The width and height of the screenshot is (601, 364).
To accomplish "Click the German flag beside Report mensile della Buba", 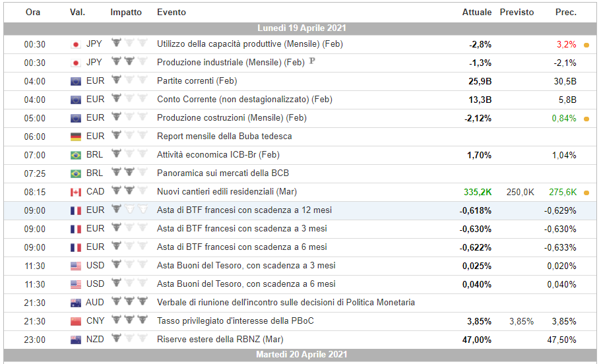I will (75, 136).
